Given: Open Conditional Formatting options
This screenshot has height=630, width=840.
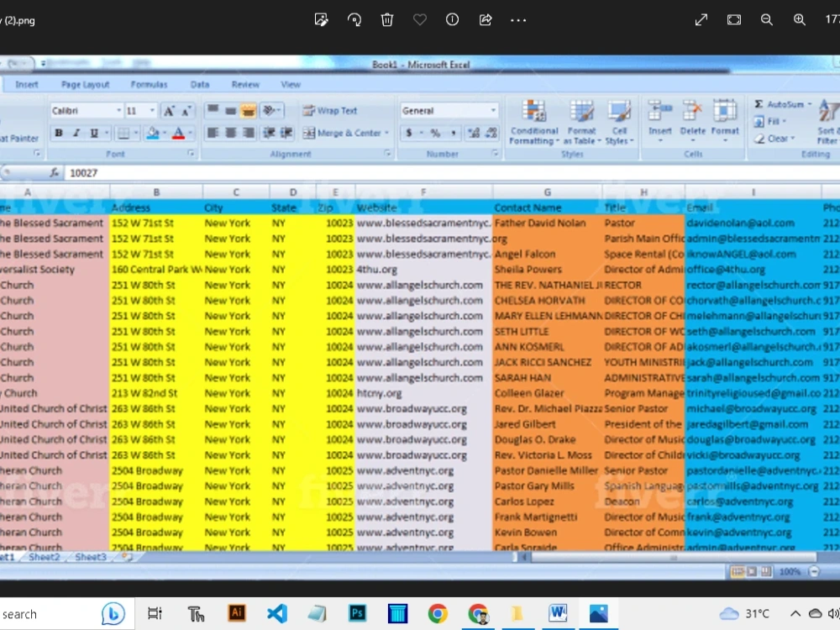Looking at the screenshot, I should [533, 122].
